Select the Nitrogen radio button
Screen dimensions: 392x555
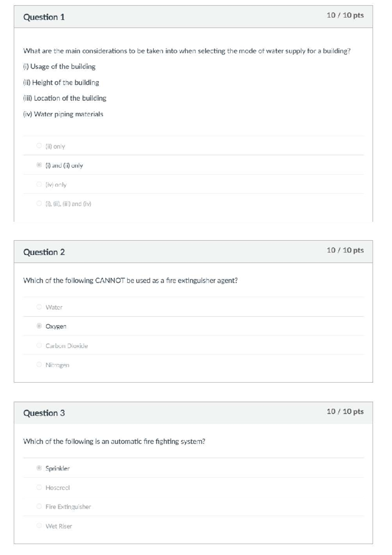pyautogui.click(x=39, y=364)
